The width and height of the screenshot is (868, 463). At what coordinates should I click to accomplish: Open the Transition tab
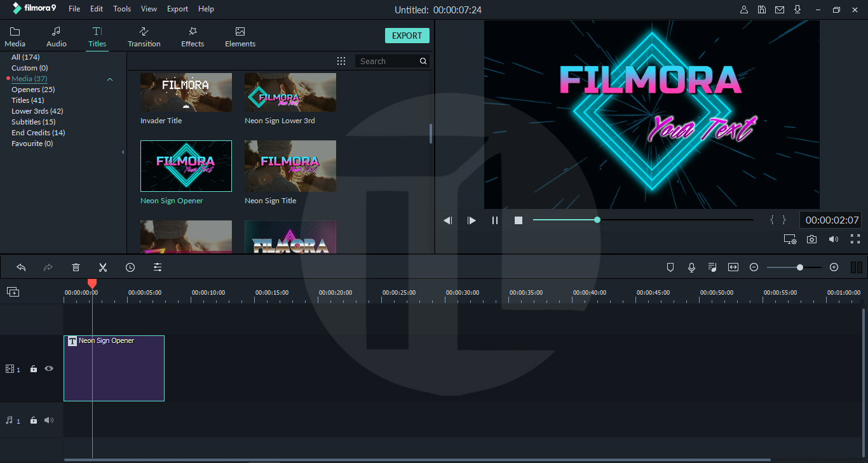coord(144,37)
